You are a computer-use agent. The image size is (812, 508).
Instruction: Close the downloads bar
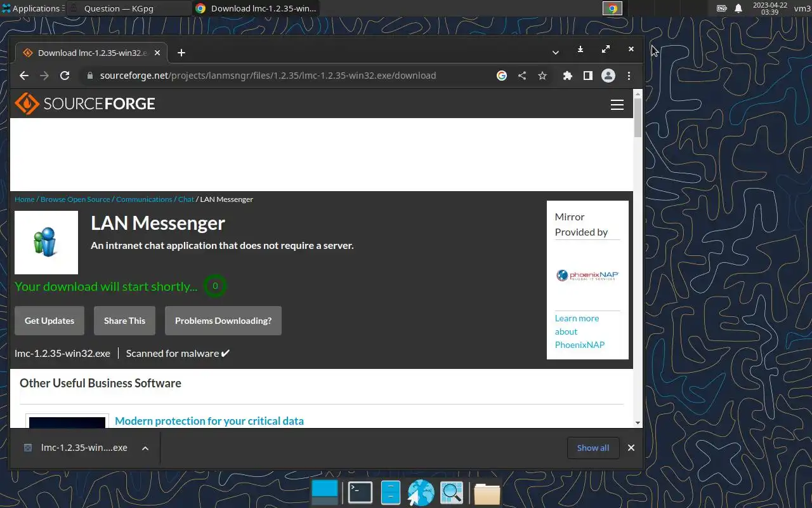(x=631, y=448)
